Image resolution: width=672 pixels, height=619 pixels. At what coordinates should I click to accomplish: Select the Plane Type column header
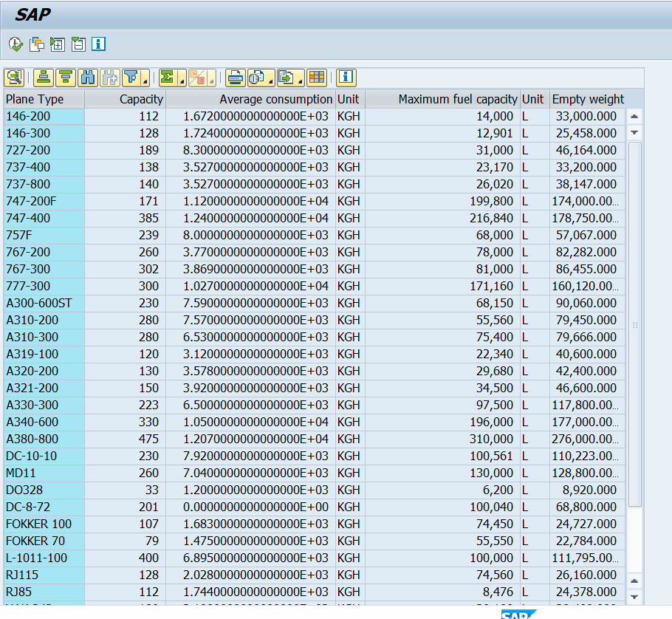[44, 99]
